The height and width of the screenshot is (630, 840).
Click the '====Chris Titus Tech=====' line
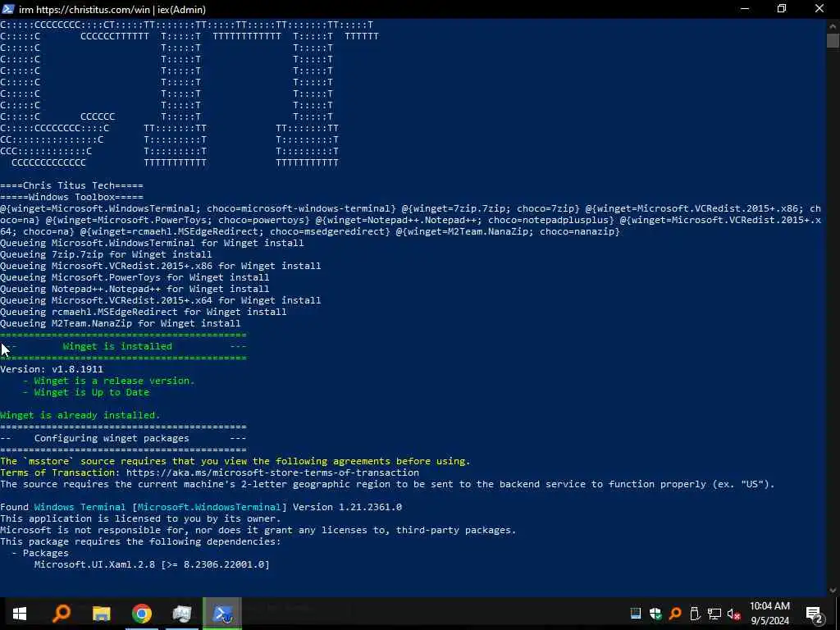[72, 186]
